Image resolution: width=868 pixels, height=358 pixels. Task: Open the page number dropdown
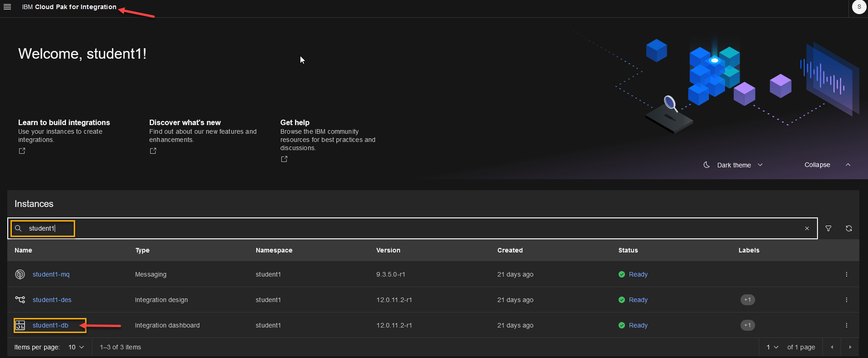(x=772, y=347)
